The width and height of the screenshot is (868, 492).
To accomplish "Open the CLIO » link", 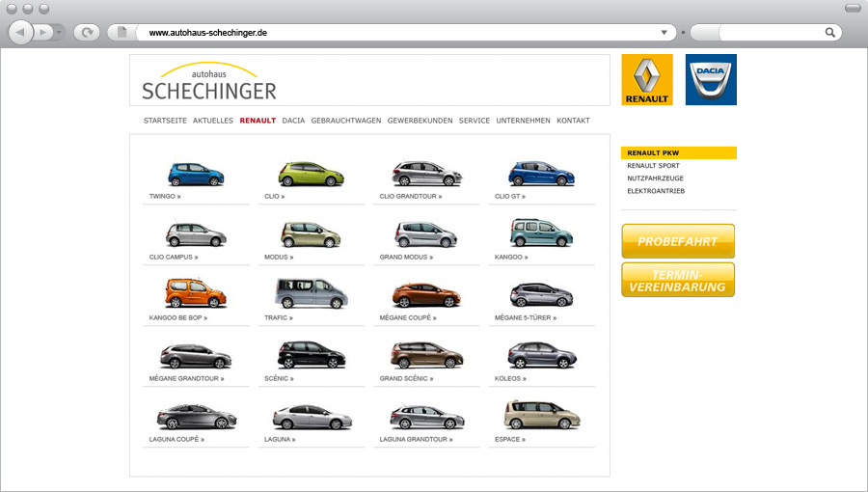I will coord(275,197).
